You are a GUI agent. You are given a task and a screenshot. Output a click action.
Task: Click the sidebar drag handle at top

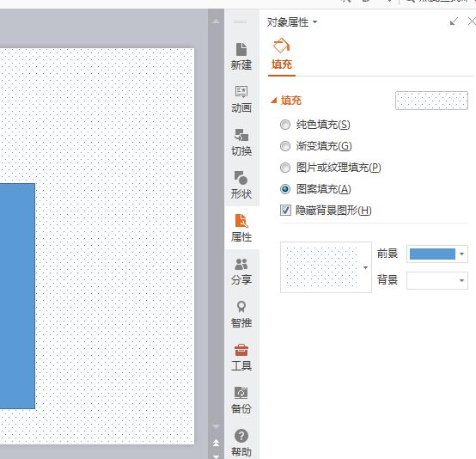click(240, 21)
